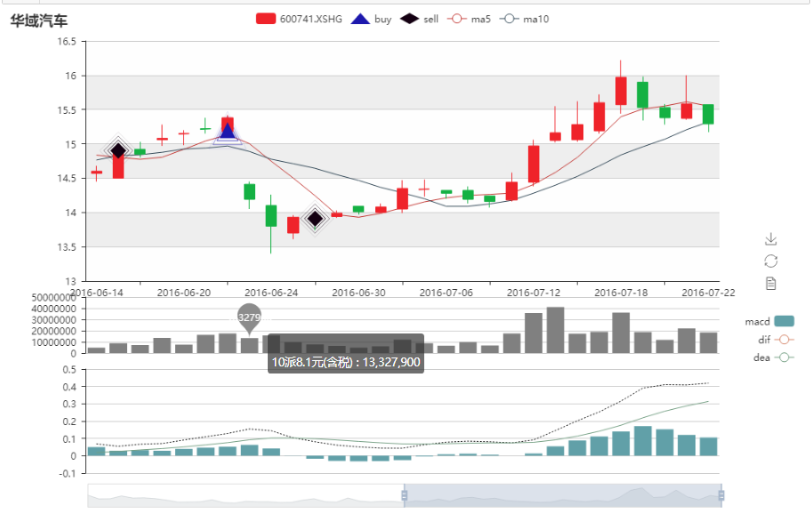
Task: Toggle the sell series legend
Action: tap(420, 20)
